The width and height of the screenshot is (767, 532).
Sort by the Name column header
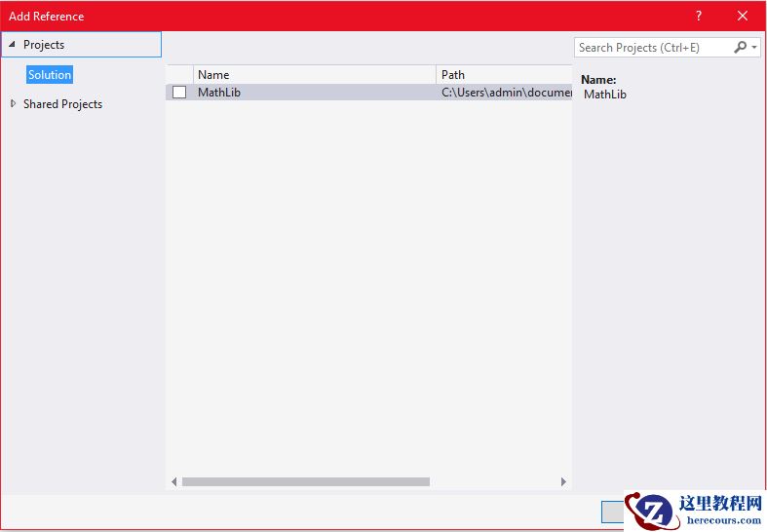pos(315,75)
